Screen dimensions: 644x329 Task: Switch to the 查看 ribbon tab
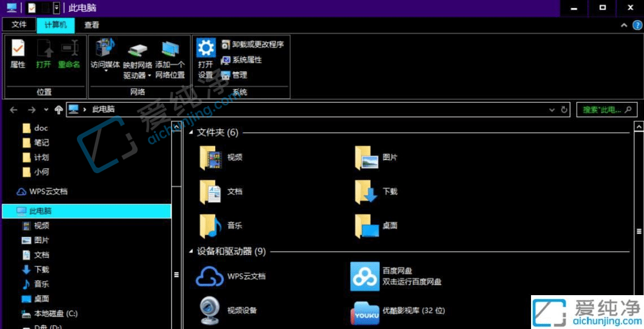tap(92, 25)
